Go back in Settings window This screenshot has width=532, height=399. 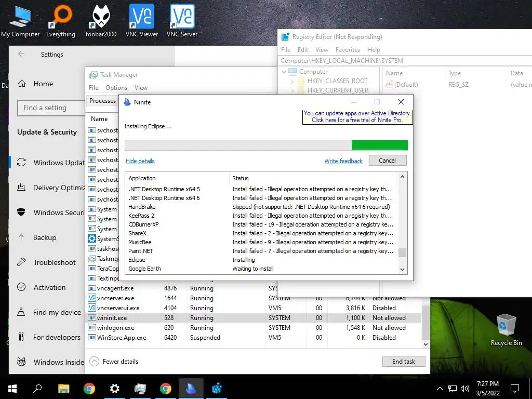[21, 54]
